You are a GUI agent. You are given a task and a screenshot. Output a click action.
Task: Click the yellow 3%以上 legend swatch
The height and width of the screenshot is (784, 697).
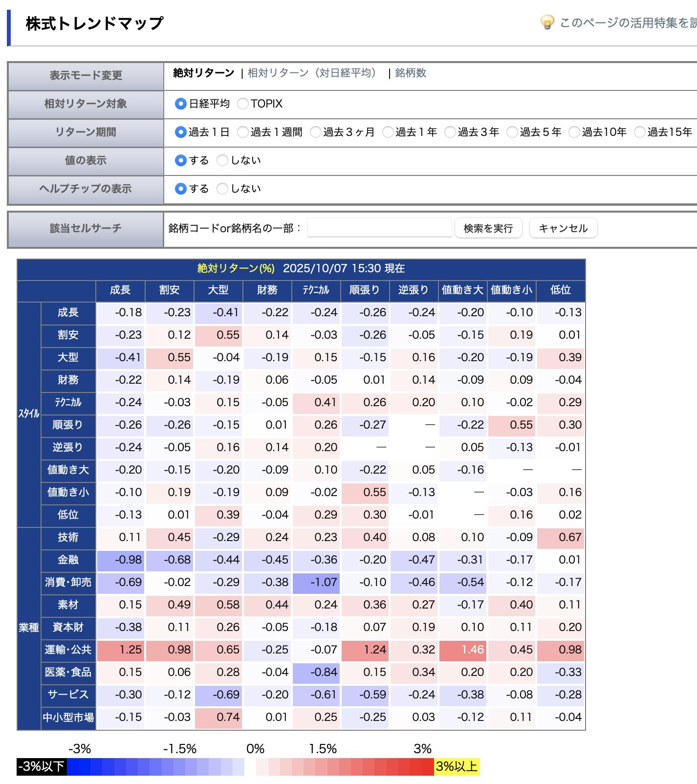[457, 766]
